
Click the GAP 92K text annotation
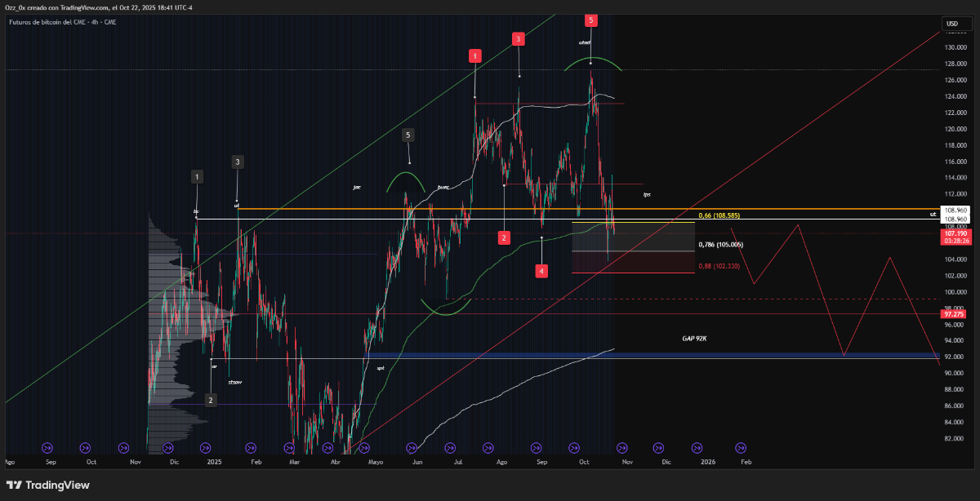tap(694, 338)
